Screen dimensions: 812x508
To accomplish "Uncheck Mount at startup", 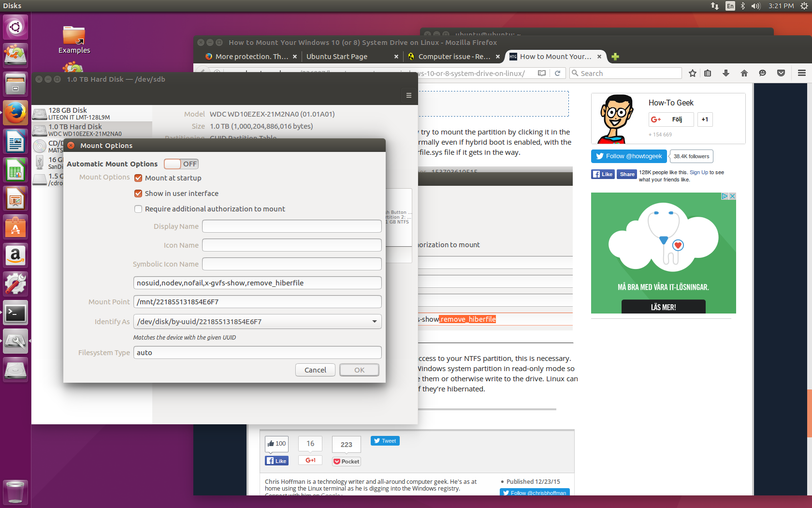I will (x=138, y=178).
